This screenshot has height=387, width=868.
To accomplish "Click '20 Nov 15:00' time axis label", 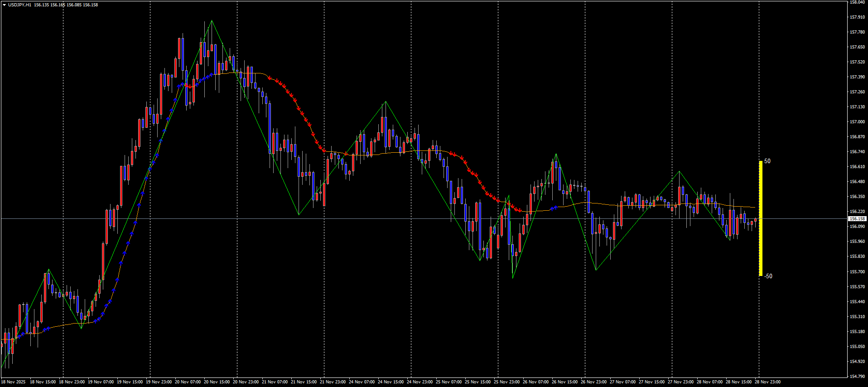I will tap(217, 382).
